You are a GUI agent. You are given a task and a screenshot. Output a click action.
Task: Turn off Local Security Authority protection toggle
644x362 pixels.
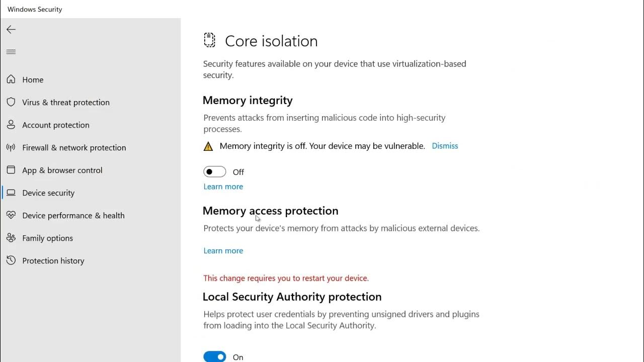coord(215,357)
